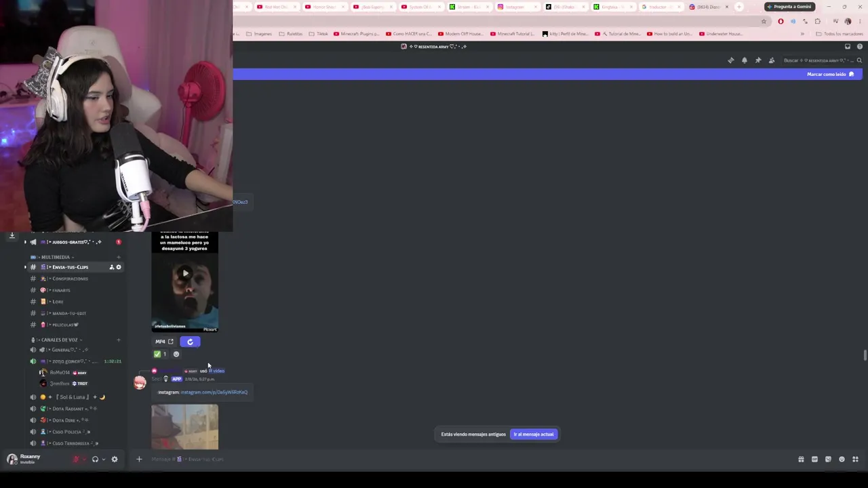Viewport: 868px width, 488px height.
Task: Open the Envia-tus-Clips text channel
Action: click(70, 267)
